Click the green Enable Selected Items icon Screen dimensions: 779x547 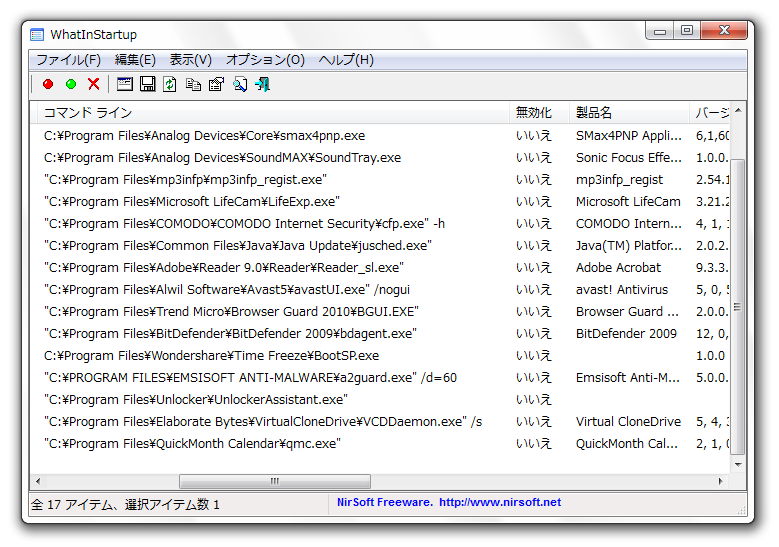[x=71, y=84]
